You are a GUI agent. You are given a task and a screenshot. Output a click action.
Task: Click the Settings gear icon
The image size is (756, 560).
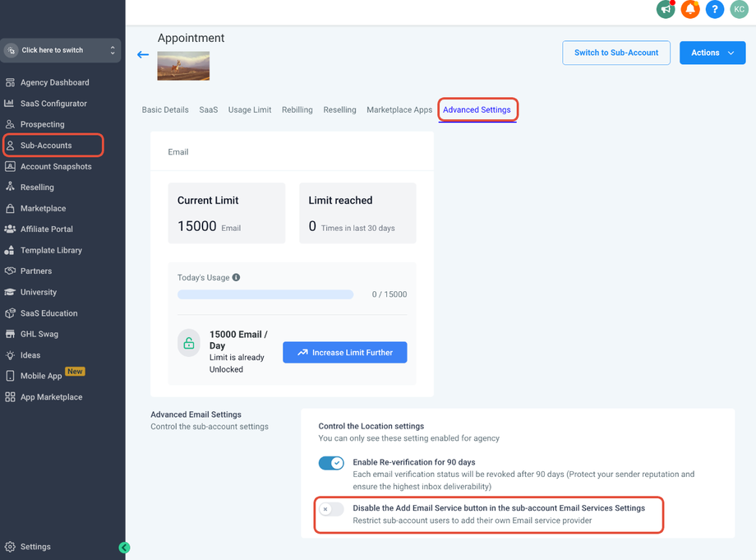[x=10, y=547]
